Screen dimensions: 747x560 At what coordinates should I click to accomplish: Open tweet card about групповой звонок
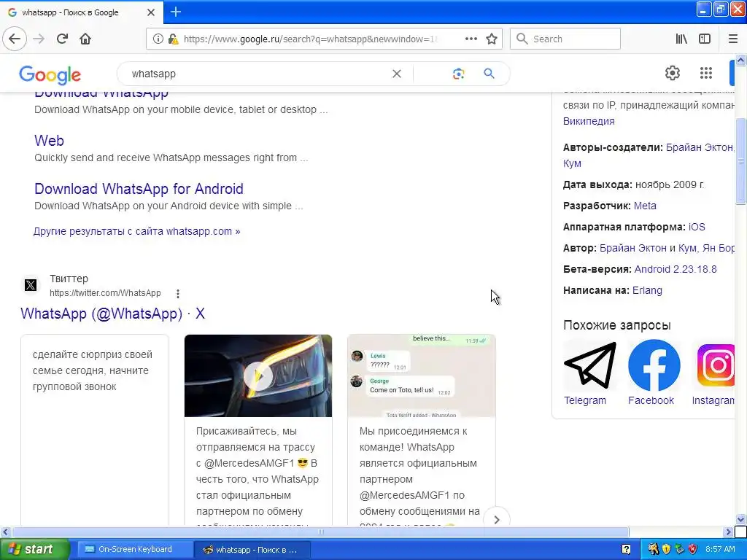(x=95, y=429)
